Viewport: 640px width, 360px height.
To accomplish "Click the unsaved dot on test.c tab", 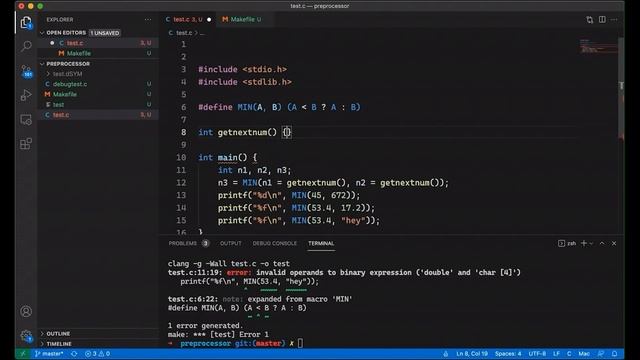I will 209,20.
